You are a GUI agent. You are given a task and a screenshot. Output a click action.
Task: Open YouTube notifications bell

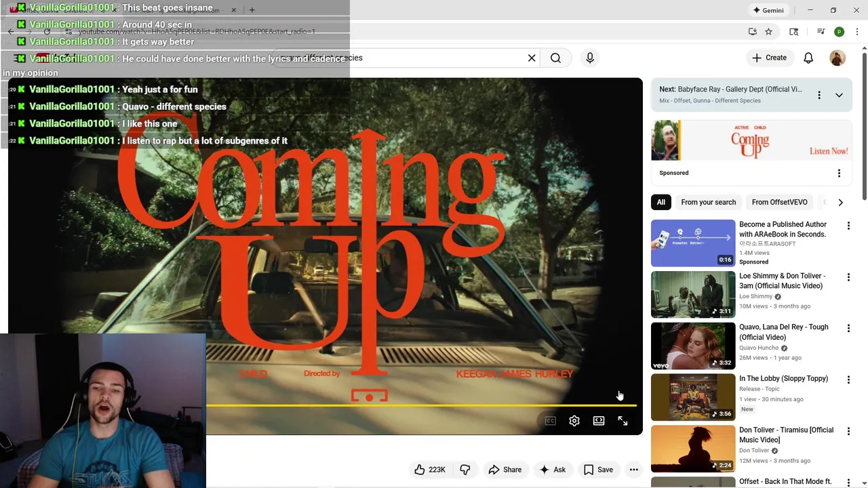[x=808, y=58]
